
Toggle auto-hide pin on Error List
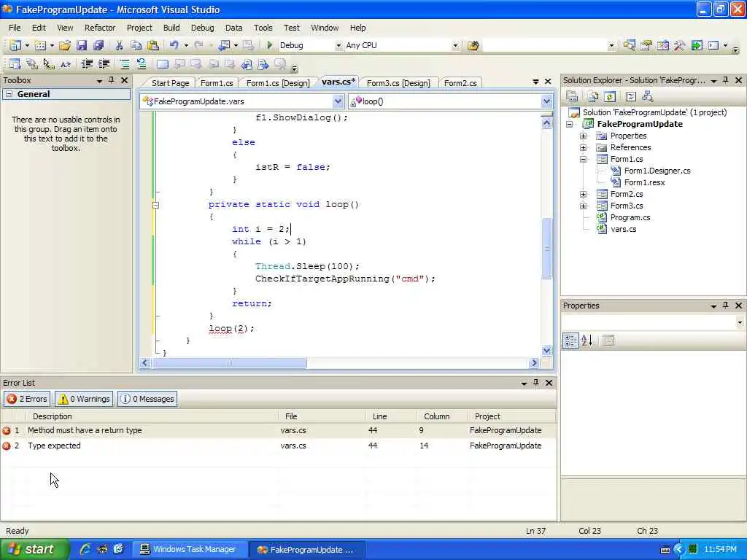pos(536,382)
